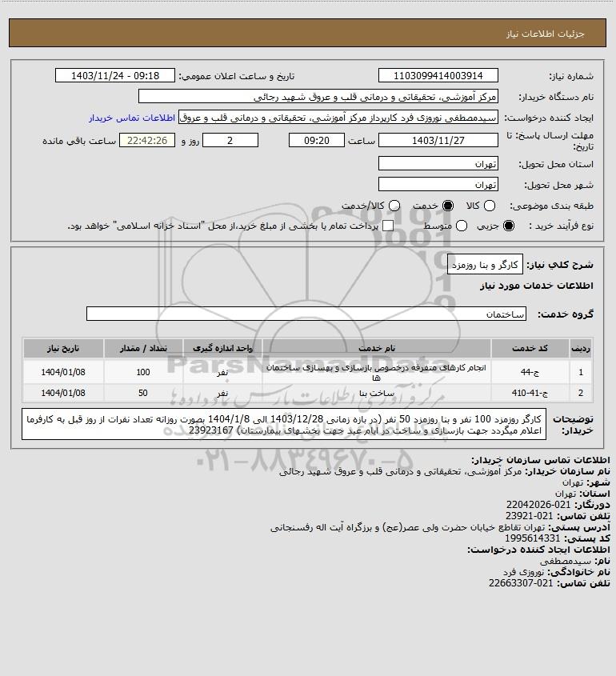This screenshot has height=676, width=616.
Task: Open اطلاعات تماس خریدار link
Action: pyautogui.click(x=132, y=118)
